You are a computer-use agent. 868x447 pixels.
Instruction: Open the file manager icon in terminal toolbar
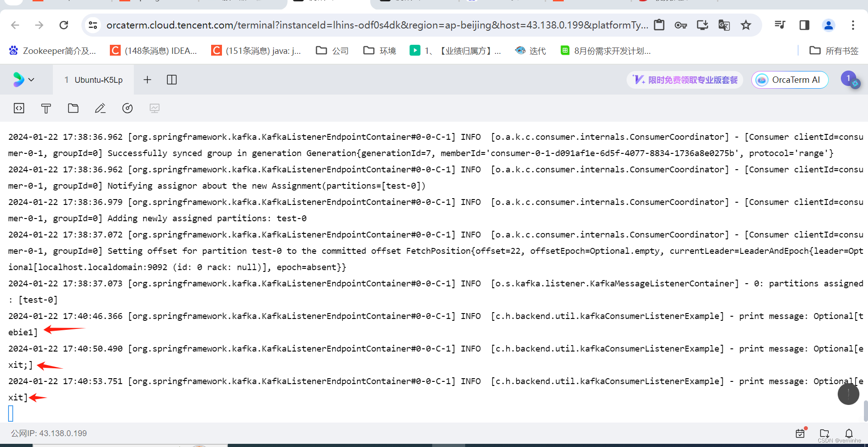click(x=73, y=108)
